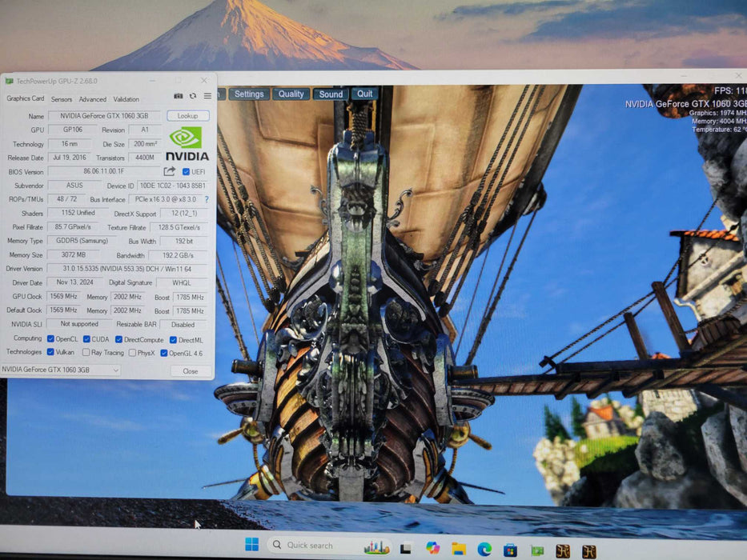Open Microsoft Store from the taskbar
The width and height of the screenshot is (747, 560).
tap(510, 550)
